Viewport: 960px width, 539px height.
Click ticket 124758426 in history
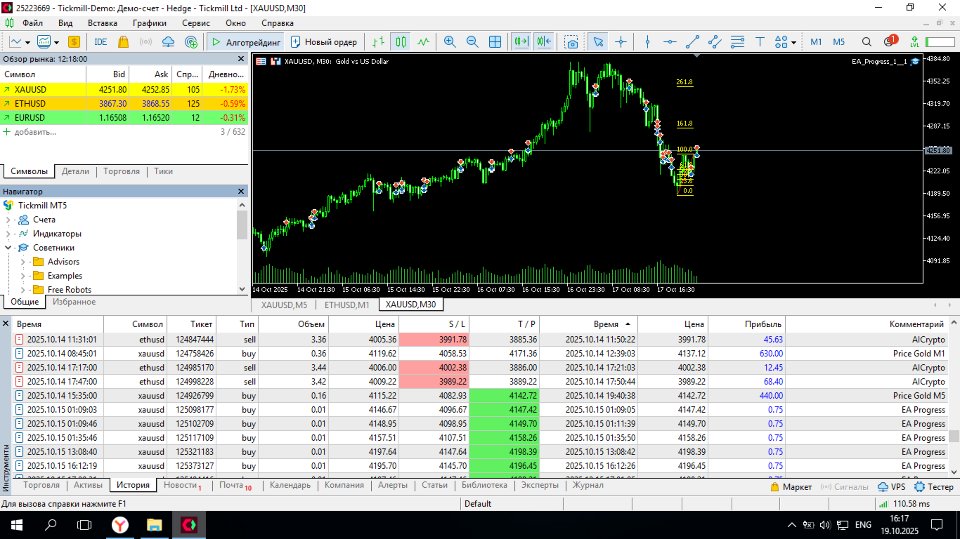click(x=194, y=353)
